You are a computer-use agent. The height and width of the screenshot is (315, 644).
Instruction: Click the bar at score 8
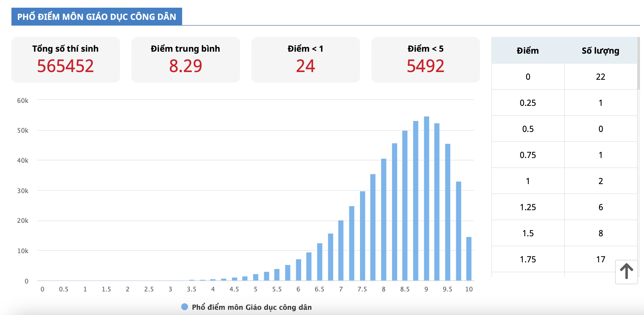(384, 220)
